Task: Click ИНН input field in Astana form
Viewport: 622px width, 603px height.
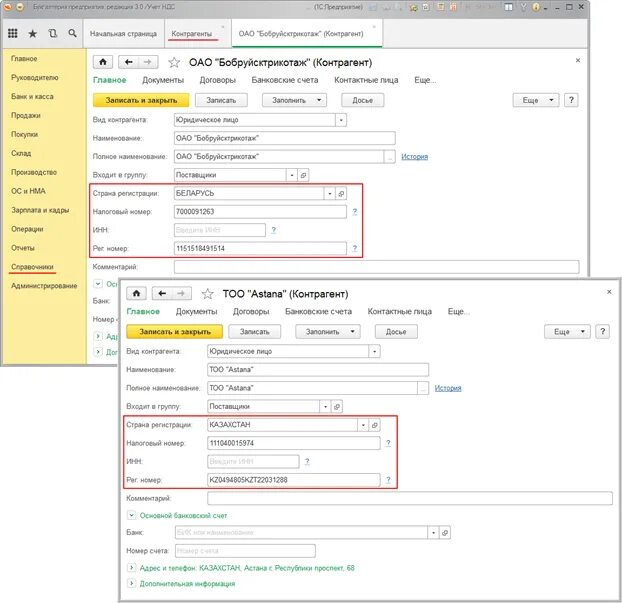Action: 253,461
